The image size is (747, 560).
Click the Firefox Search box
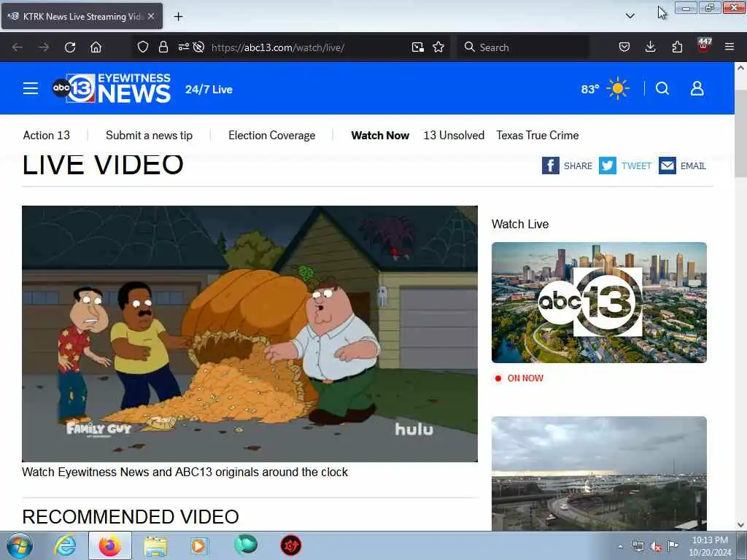pos(522,47)
